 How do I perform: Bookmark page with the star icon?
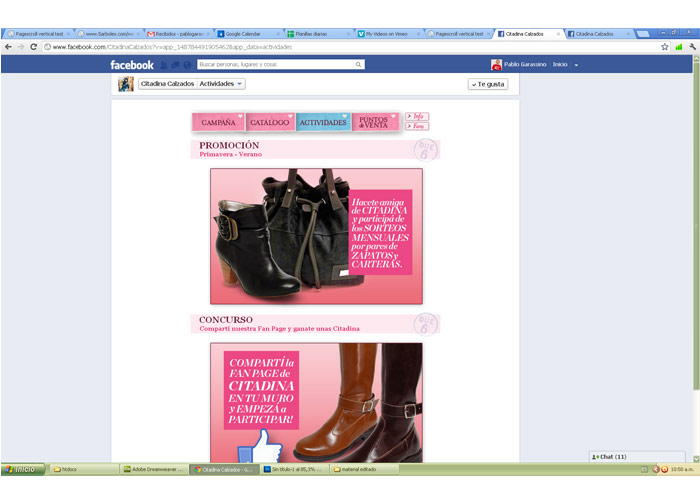point(665,47)
